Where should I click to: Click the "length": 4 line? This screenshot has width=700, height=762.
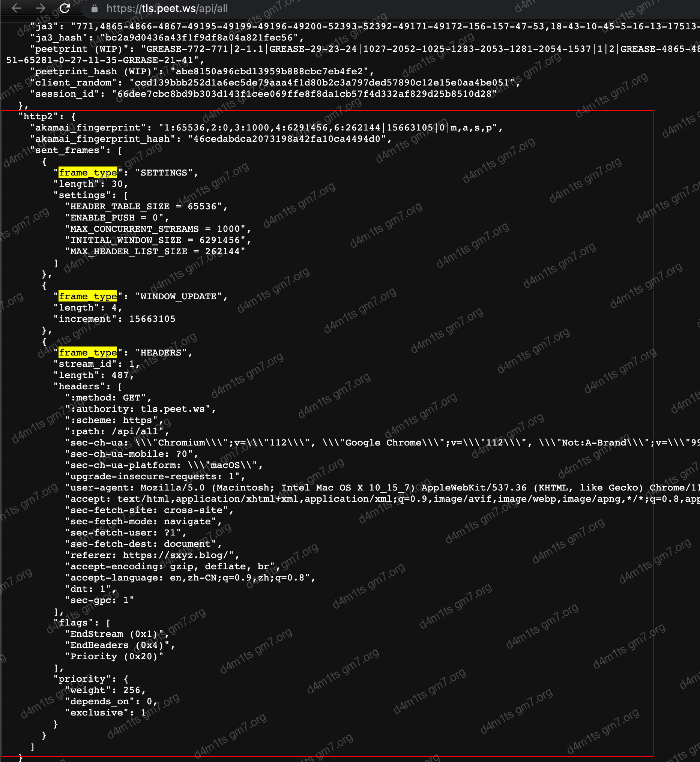pyautogui.click(x=88, y=308)
